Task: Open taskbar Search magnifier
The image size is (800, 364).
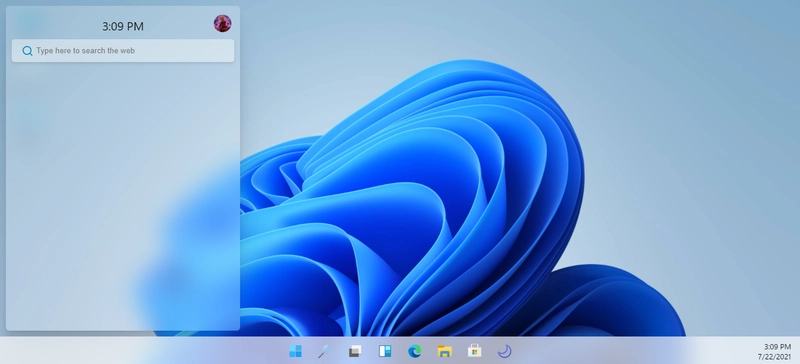Action: (324, 351)
